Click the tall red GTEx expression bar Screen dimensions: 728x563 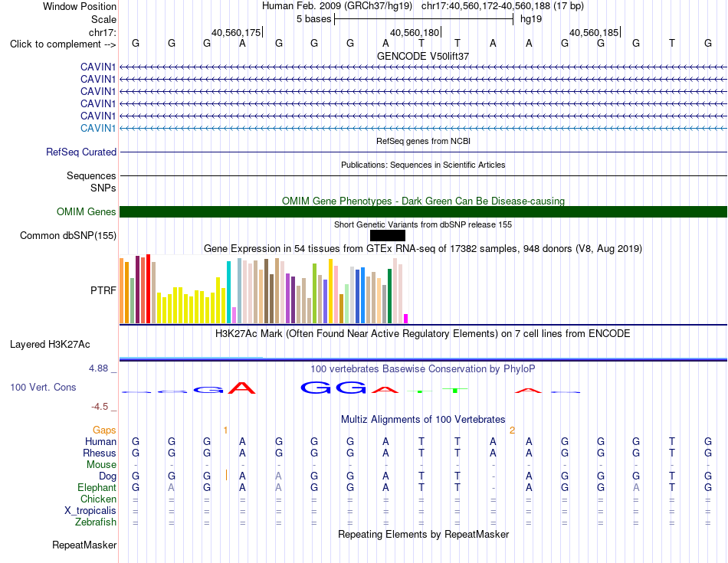pos(148,289)
